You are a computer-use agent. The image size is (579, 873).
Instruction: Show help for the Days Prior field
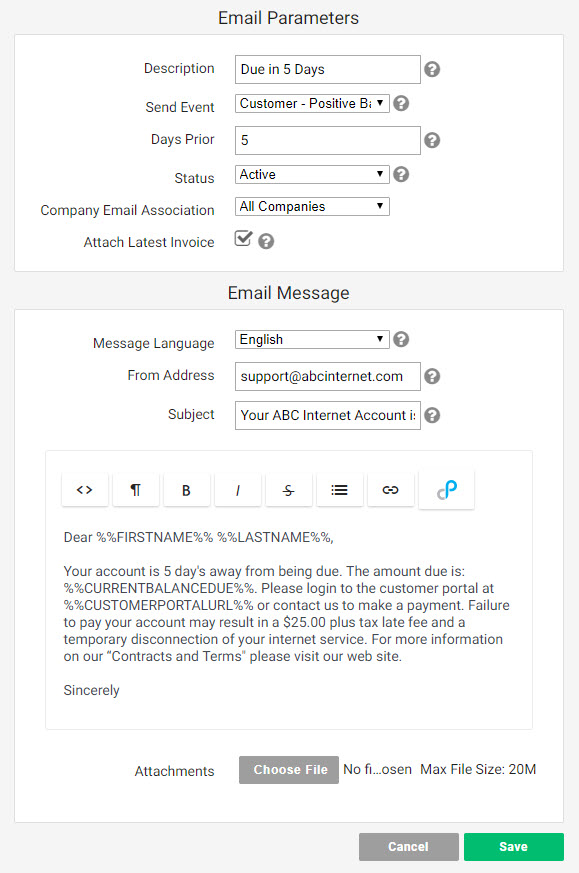point(432,140)
